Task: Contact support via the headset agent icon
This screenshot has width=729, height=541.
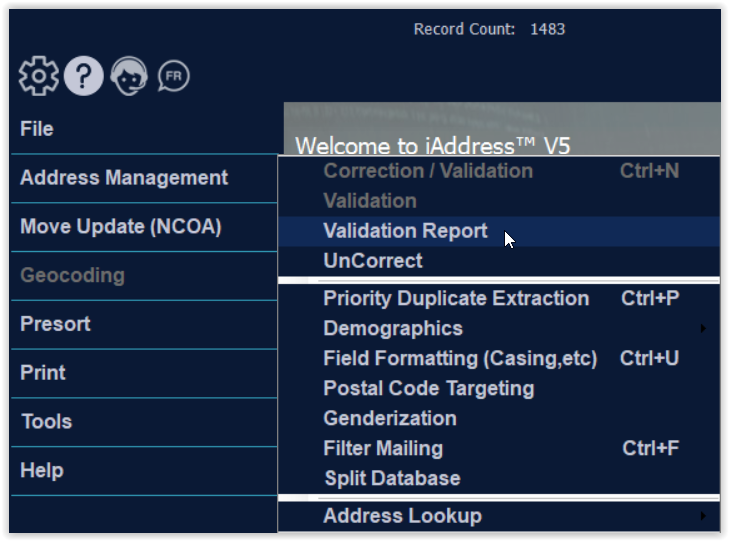Action: coord(129,76)
